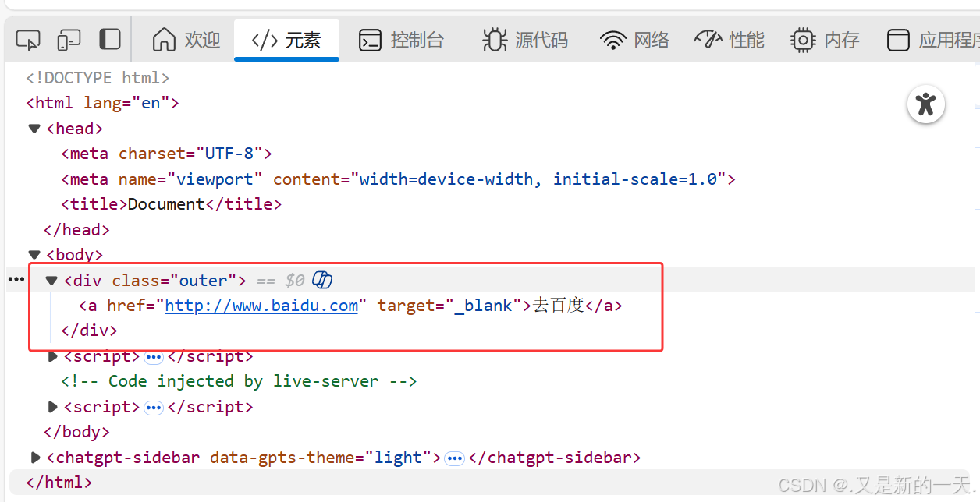Select the anchor 去百度 line
The image size is (980, 502).
coord(351,306)
